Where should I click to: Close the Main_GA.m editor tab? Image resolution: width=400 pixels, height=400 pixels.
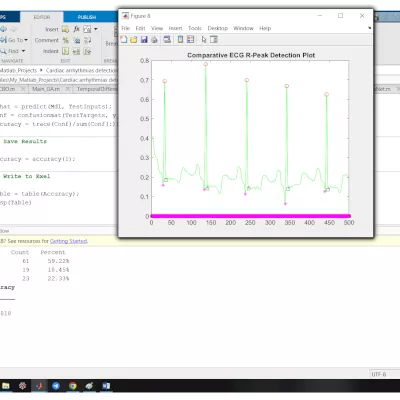68,89
